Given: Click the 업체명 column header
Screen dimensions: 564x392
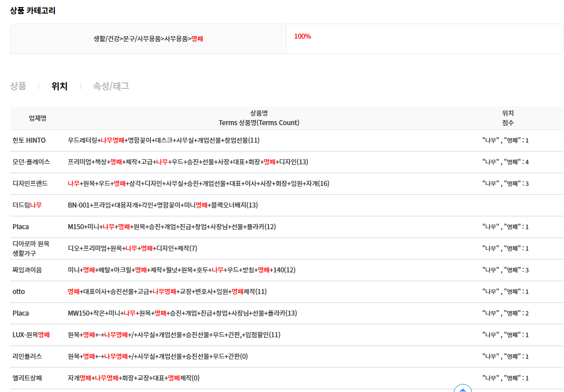Looking at the screenshot, I should (x=37, y=118).
